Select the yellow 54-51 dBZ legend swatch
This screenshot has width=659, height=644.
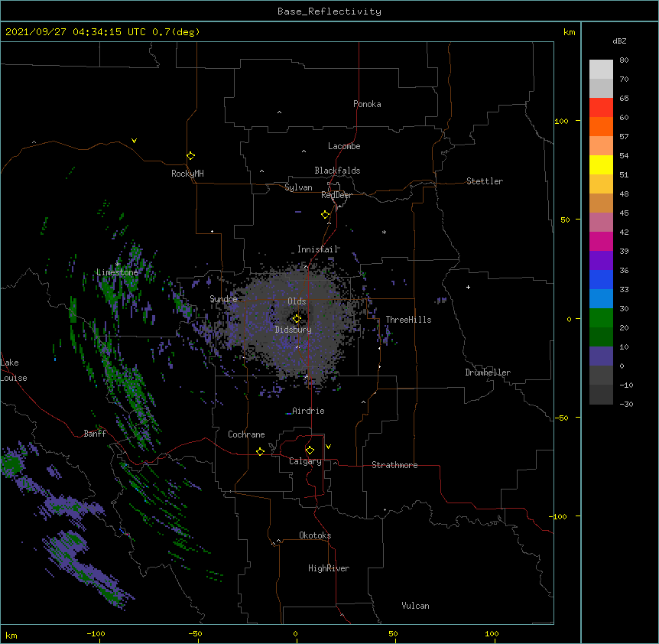[601, 164]
